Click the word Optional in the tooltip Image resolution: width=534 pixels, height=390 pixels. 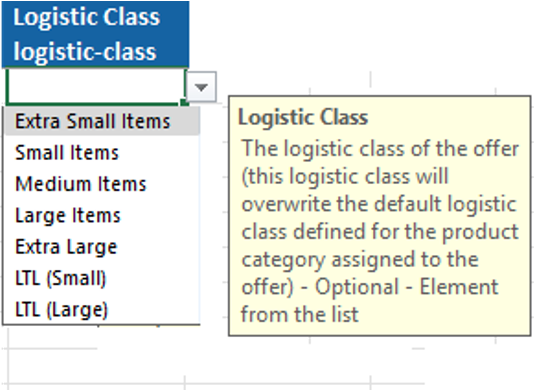(357, 286)
